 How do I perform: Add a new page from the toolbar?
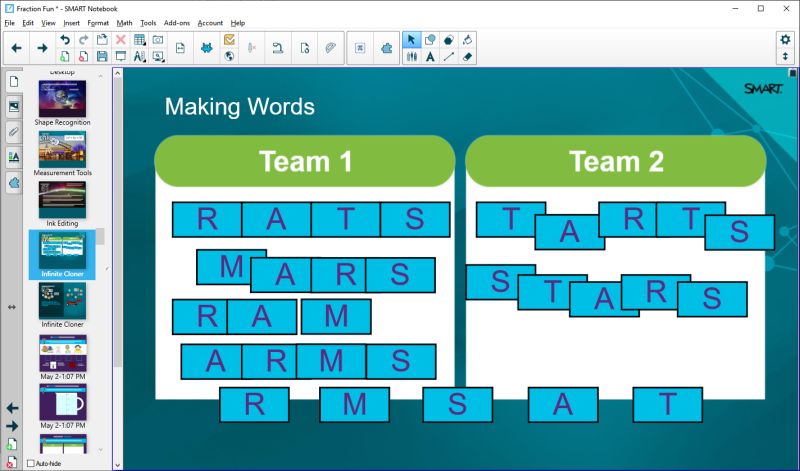tap(65, 56)
